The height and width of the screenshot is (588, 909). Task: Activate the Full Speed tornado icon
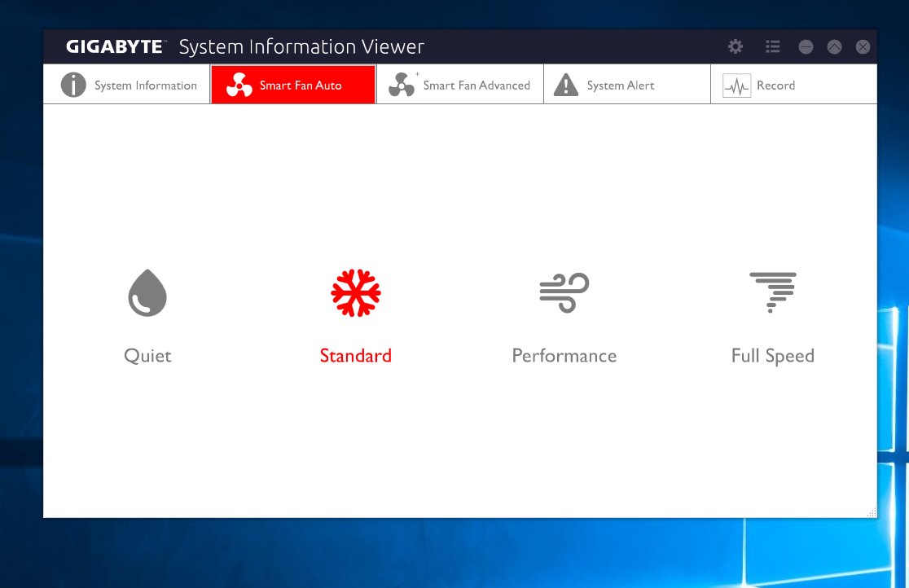(772, 292)
